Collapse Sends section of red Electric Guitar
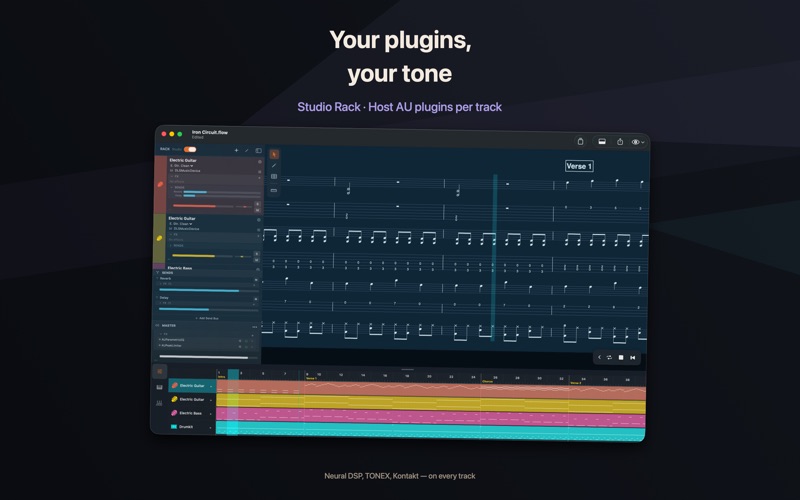 [173, 188]
